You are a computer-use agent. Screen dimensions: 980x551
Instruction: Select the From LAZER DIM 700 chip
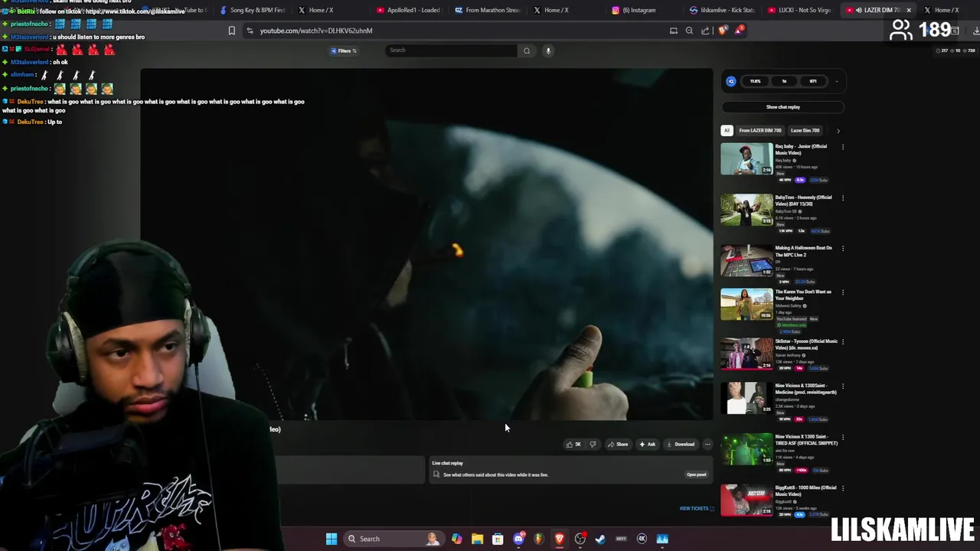pyautogui.click(x=759, y=130)
